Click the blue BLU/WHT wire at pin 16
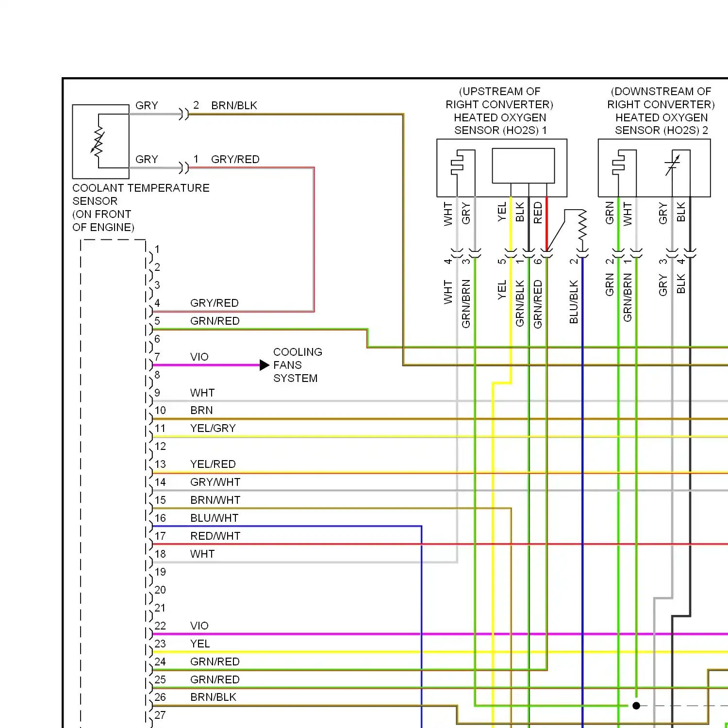This screenshot has width=728, height=728. [x=287, y=526]
